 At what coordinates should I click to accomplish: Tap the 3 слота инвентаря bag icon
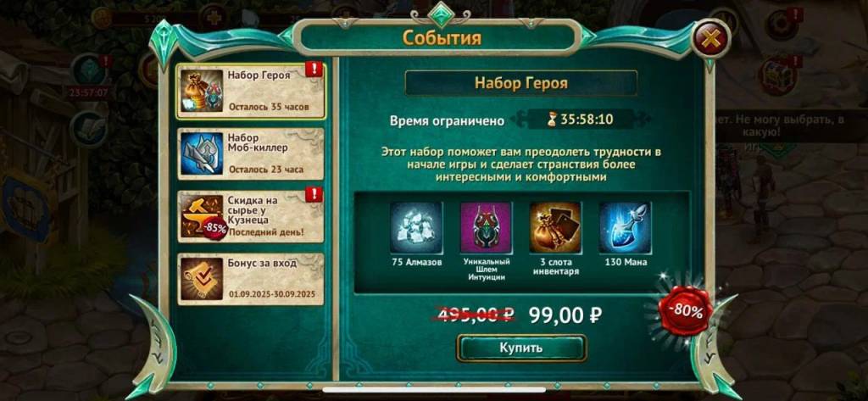pos(555,228)
